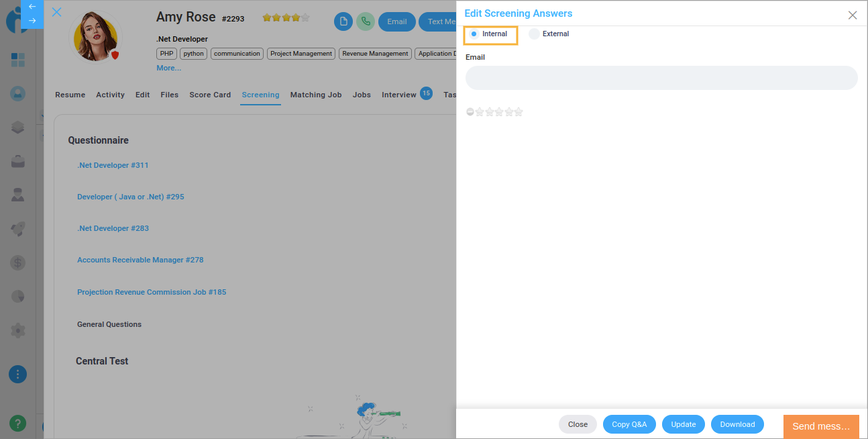Expand skills with the More... link
The height and width of the screenshot is (439, 868).
169,68
